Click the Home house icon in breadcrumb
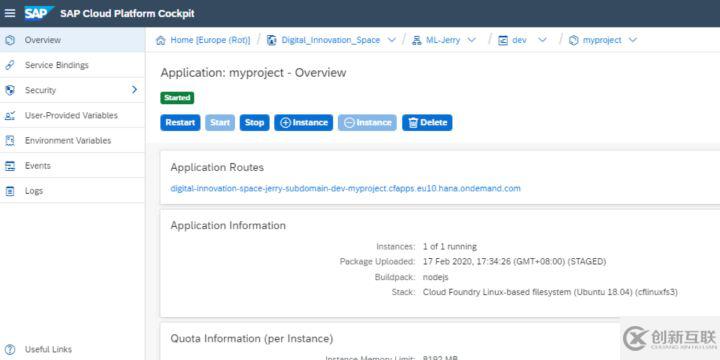This screenshot has height=360, width=720. (160, 40)
